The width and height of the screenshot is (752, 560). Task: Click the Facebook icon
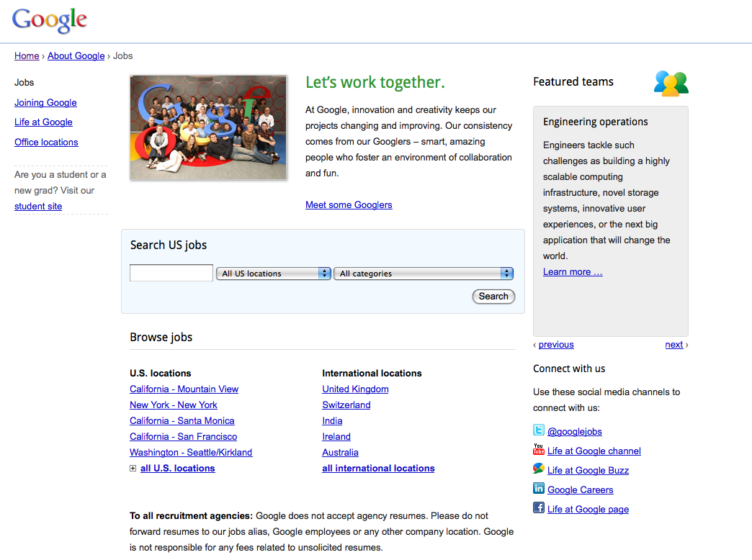(538, 508)
